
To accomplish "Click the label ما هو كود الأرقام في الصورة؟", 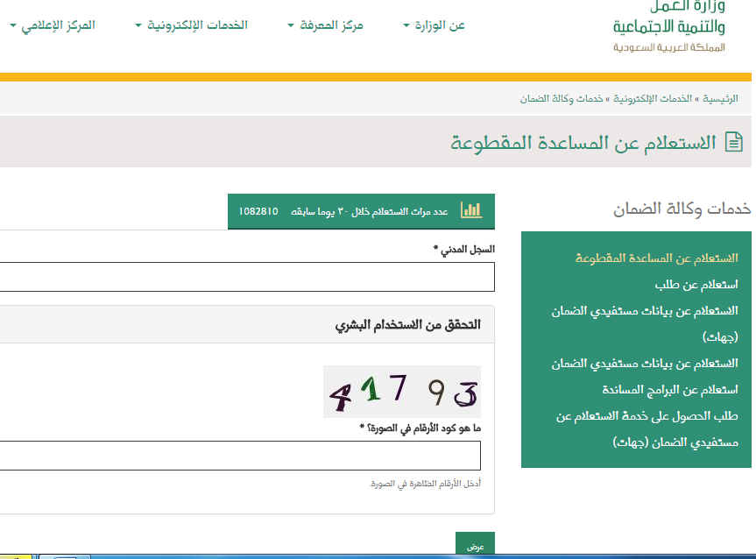I will (420, 428).
